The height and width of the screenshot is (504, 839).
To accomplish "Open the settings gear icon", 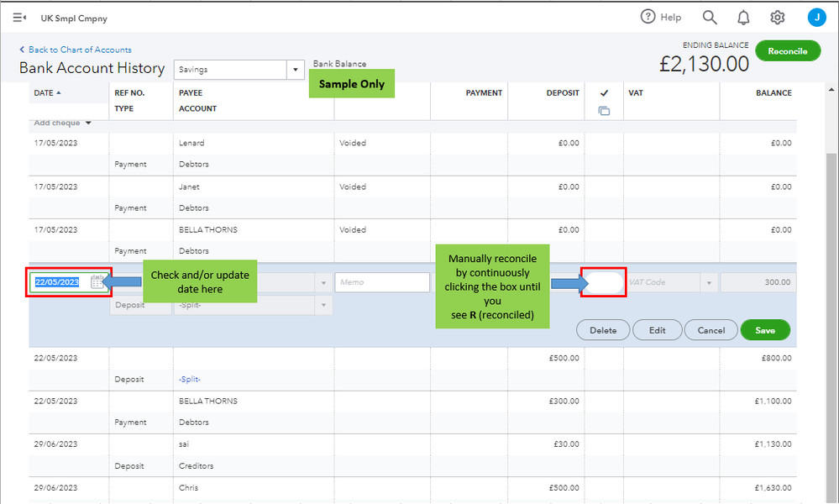I will tap(778, 18).
